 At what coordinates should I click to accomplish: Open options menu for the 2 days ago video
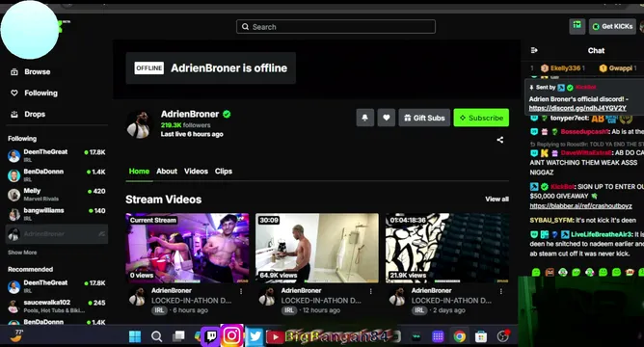(501, 291)
